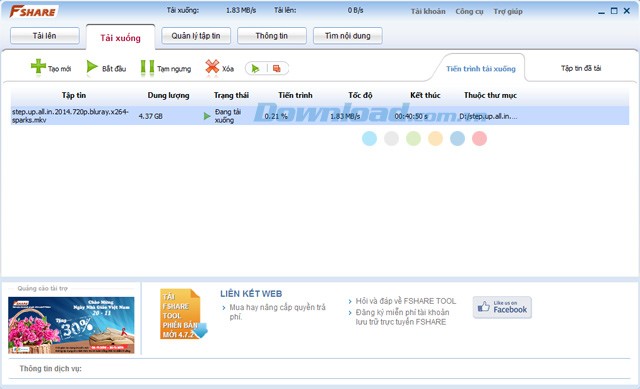This screenshot has height=389, width=640.
Task: Sort by the Tốc độ column header
Action: pos(360,95)
